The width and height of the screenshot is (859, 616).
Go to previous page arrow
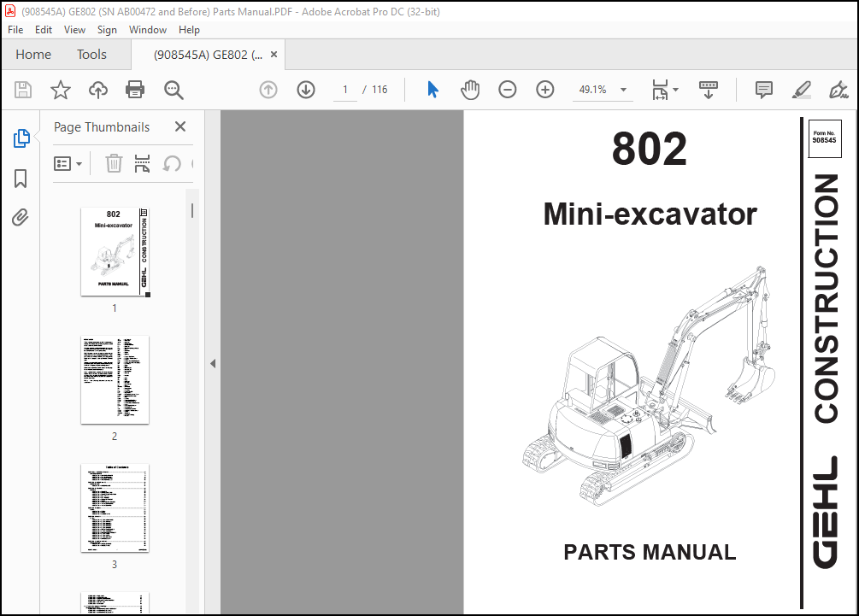point(268,90)
